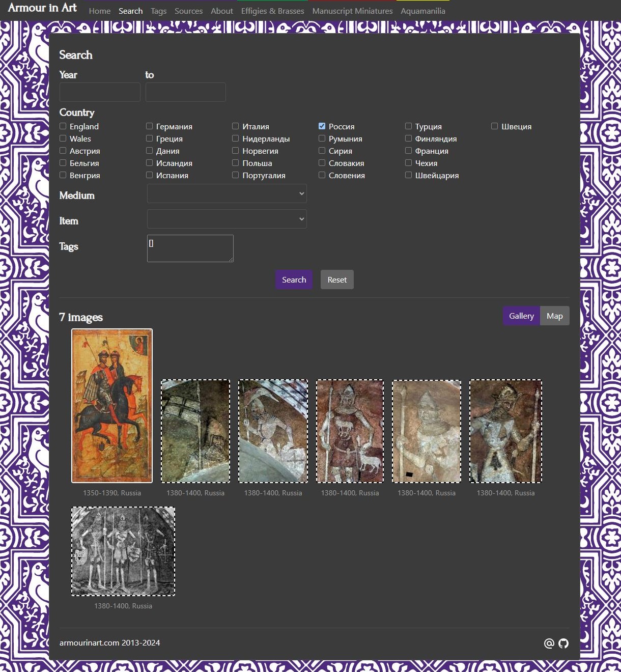Open Effigies & Brasses site
Viewport: 621px width, 672px height.
[272, 11]
